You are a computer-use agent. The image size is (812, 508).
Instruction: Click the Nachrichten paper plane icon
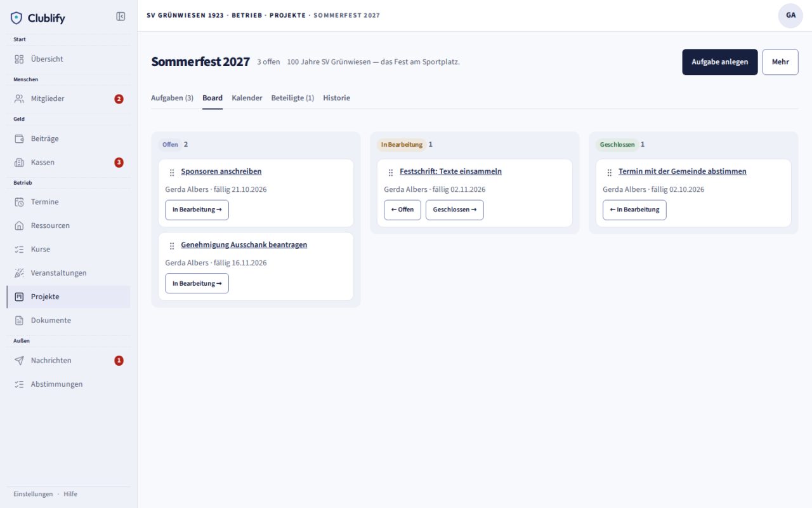(19, 361)
